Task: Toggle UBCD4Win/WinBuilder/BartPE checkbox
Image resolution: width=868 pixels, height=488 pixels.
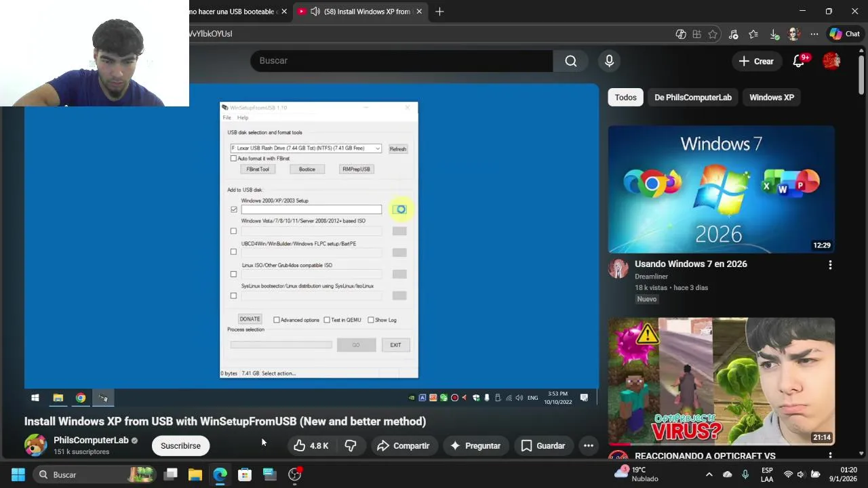Action: 234,252
